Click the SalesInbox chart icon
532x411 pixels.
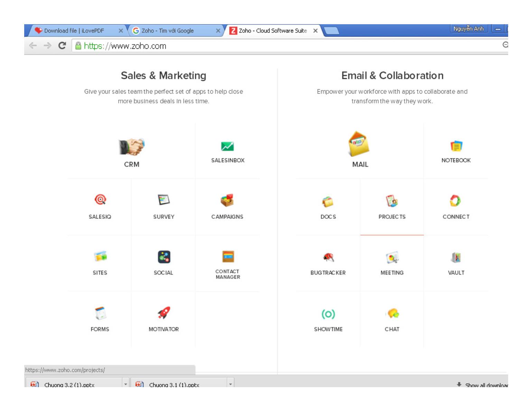point(227,146)
